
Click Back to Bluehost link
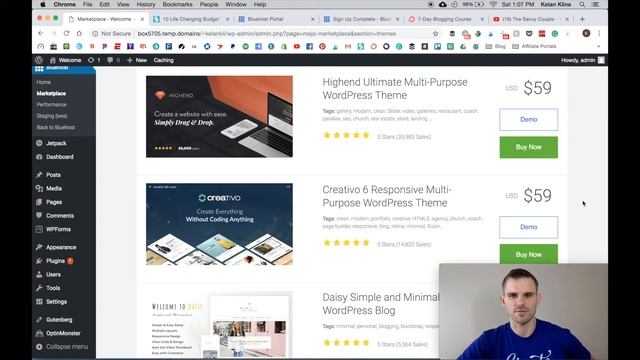click(x=56, y=127)
